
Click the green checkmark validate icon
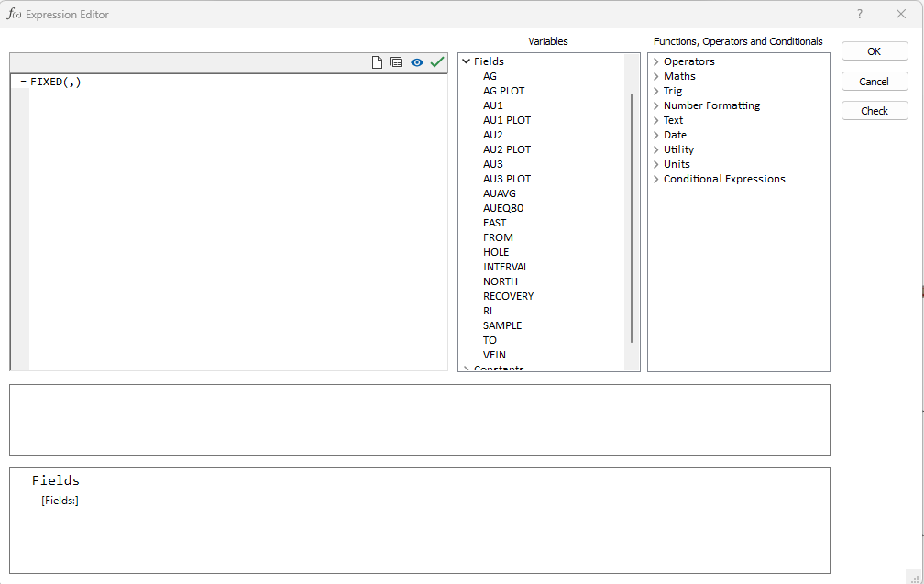point(437,62)
